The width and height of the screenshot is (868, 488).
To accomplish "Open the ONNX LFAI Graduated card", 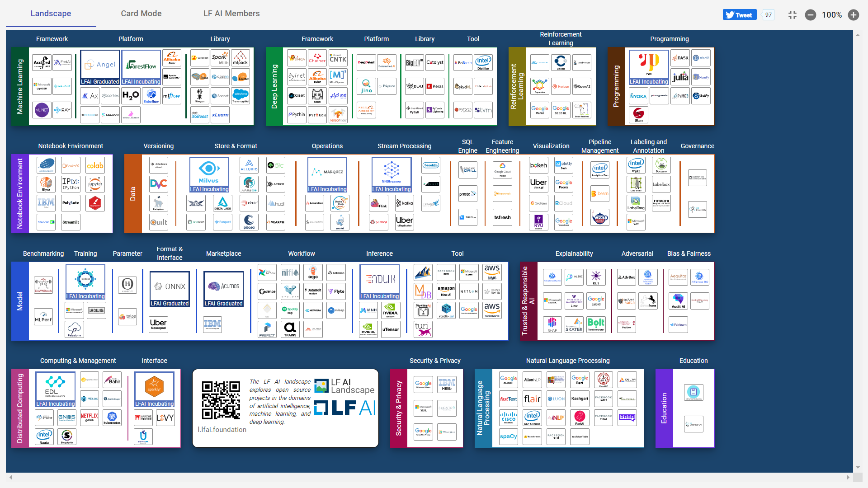I will [170, 289].
